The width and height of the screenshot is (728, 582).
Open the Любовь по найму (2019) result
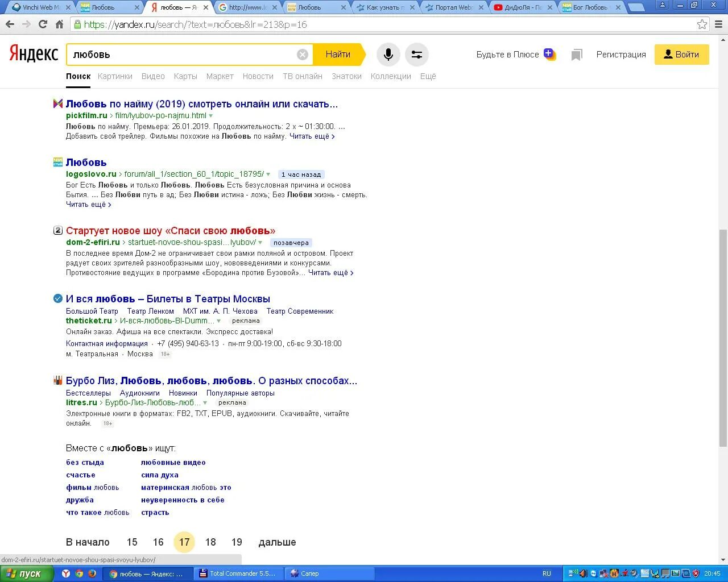coord(202,104)
